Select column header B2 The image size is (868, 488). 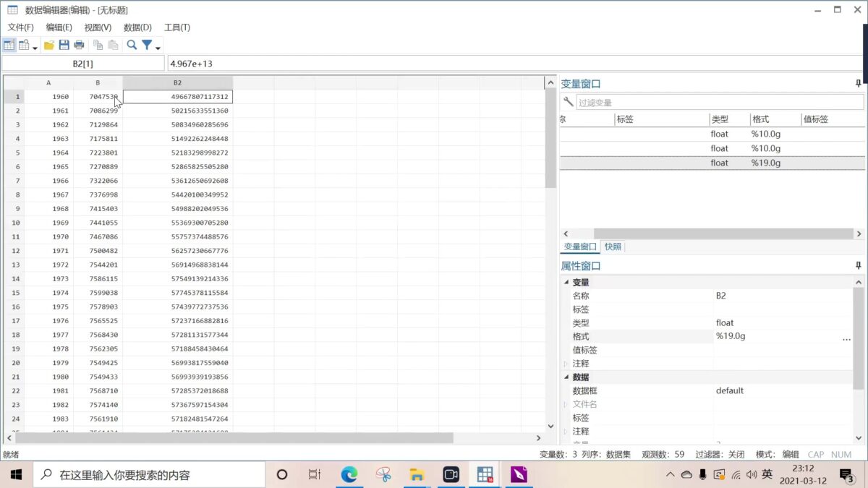177,82
